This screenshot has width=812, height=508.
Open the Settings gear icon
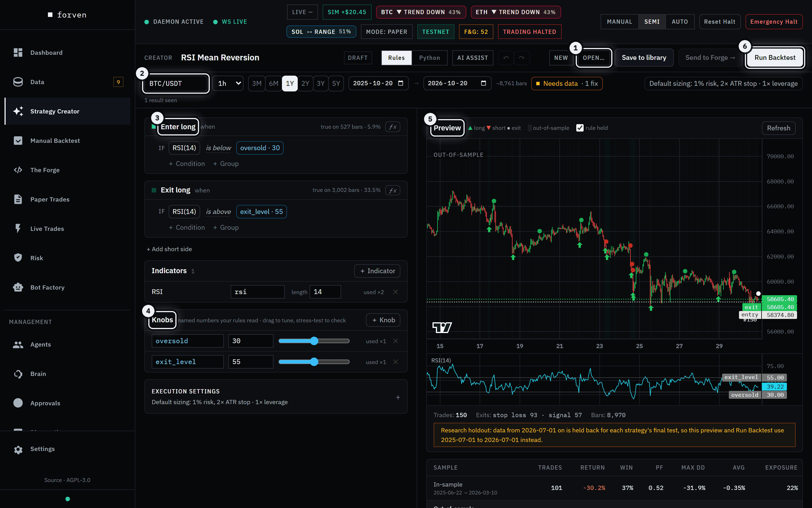(18, 449)
